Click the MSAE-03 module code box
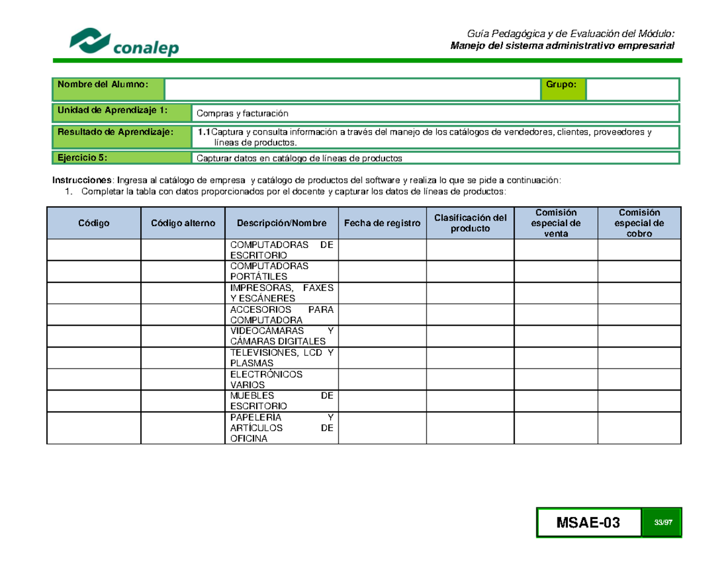728x562 pixels. 590,521
